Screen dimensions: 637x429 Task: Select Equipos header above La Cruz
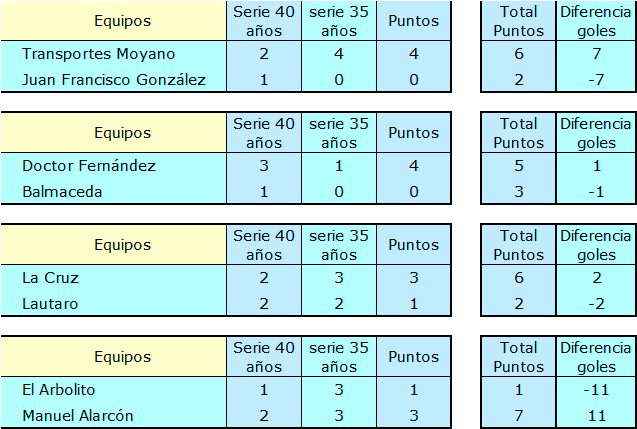(123, 245)
